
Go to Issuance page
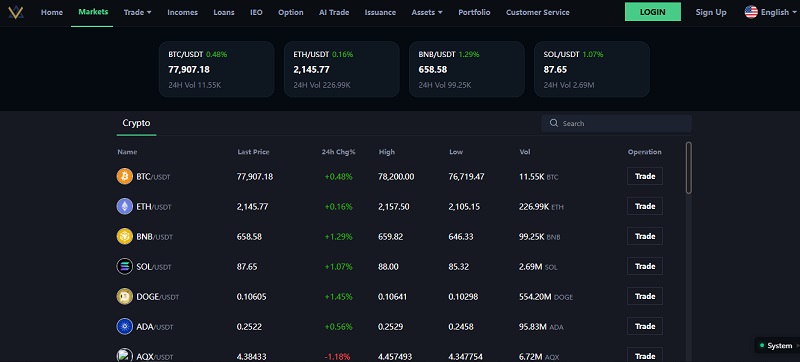pos(380,12)
